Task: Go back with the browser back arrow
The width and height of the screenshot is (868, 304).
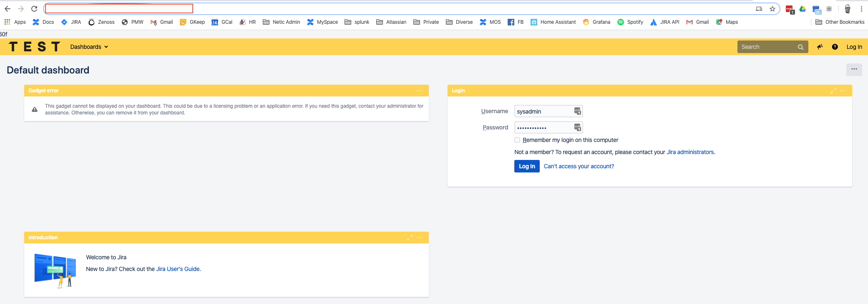Action: point(8,9)
